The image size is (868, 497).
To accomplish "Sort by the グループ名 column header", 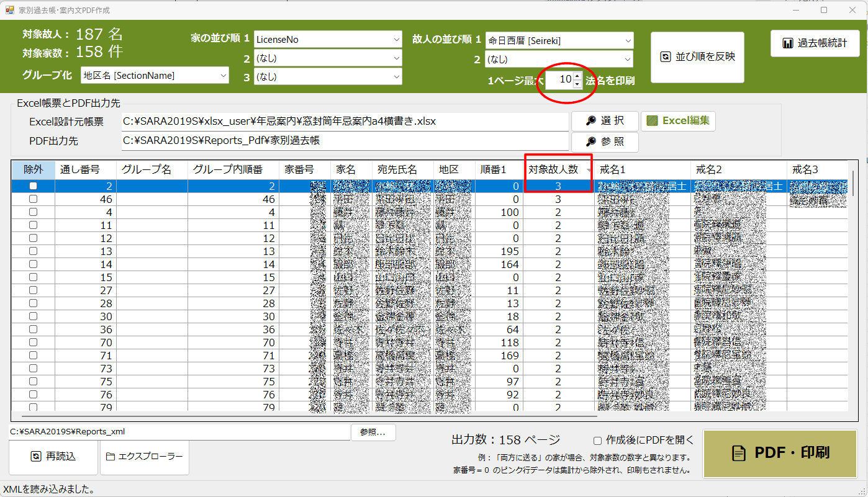I will coord(152,169).
